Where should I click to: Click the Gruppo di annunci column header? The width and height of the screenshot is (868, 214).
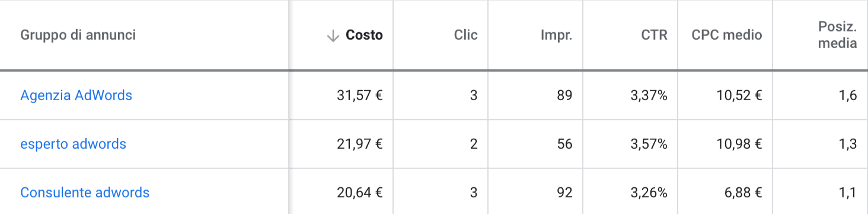(x=78, y=36)
